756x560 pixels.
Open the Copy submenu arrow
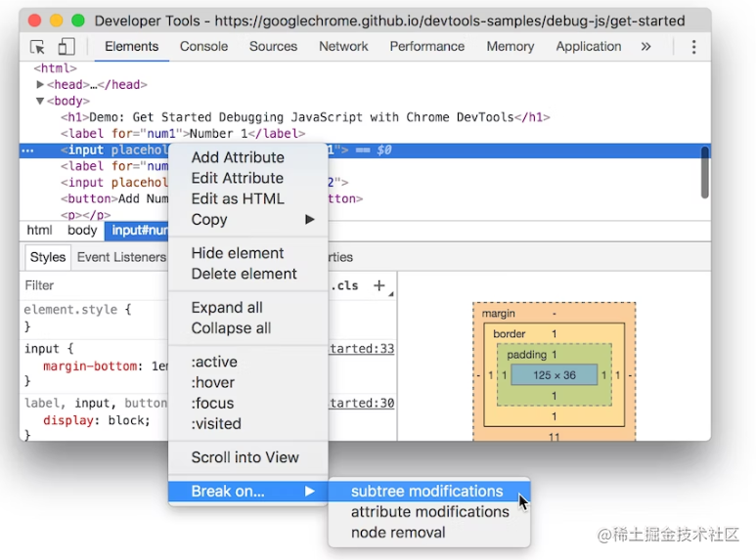coord(309,219)
